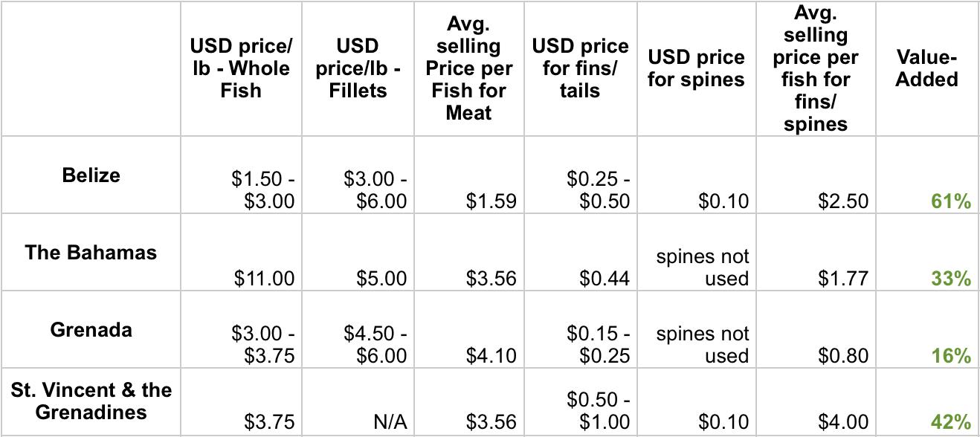Click the USD price/lb - Whole Fish header
Viewport: 980px width, 437px height.
pyautogui.click(x=241, y=68)
